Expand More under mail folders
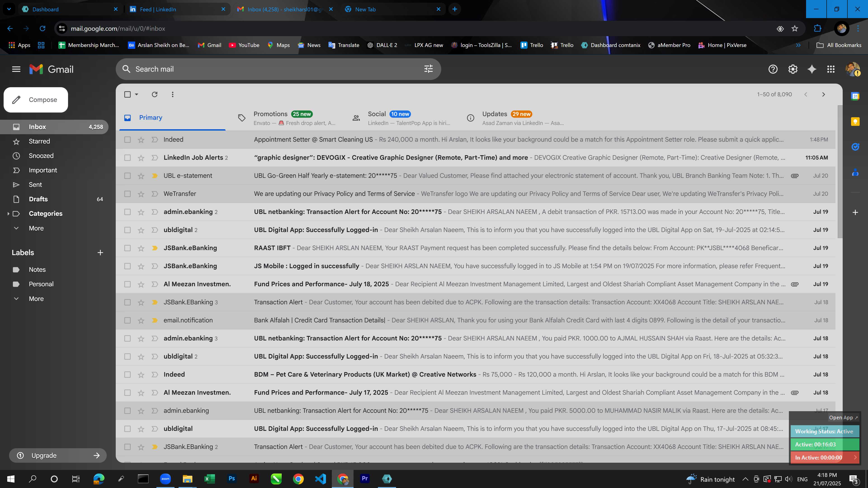Image resolution: width=868 pixels, height=488 pixels. tap(36, 228)
